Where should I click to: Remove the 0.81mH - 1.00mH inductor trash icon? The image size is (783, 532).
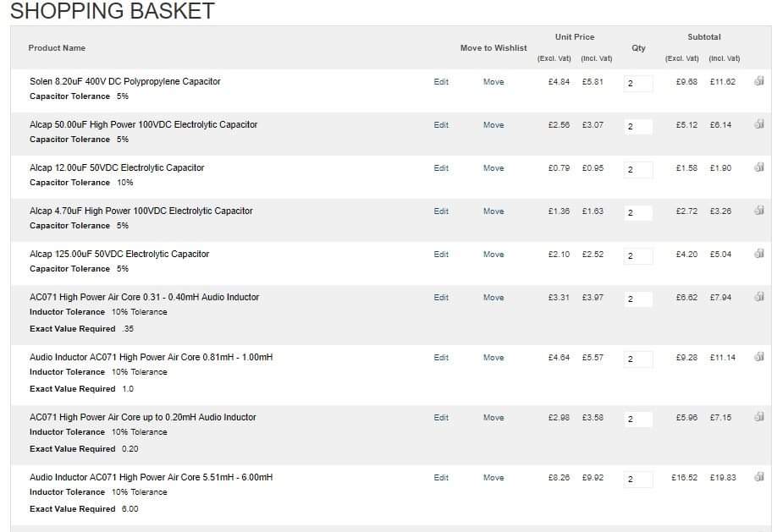[759, 356]
